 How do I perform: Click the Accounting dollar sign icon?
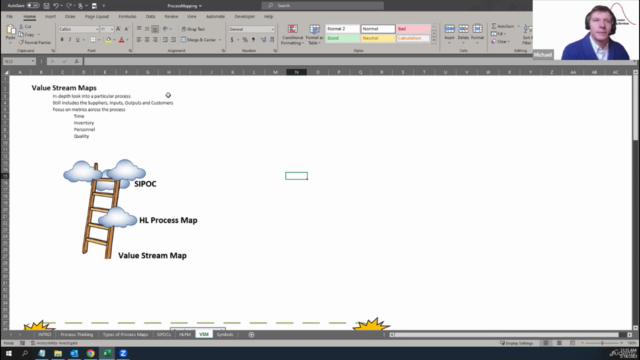(x=232, y=40)
